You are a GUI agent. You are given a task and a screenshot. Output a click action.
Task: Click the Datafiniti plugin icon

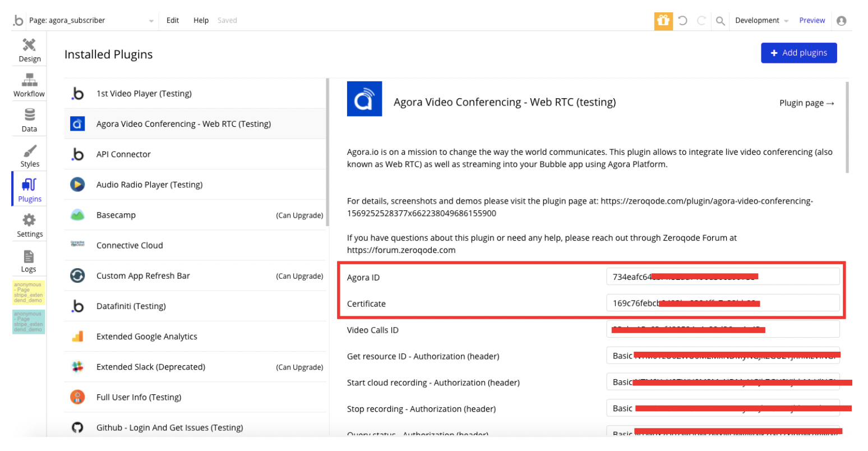(77, 306)
